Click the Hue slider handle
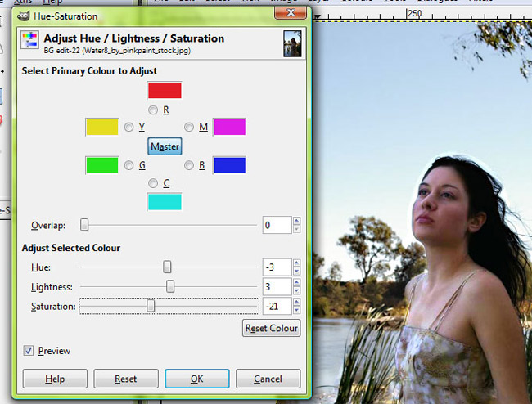The image size is (532, 404). (x=167, y=267)
